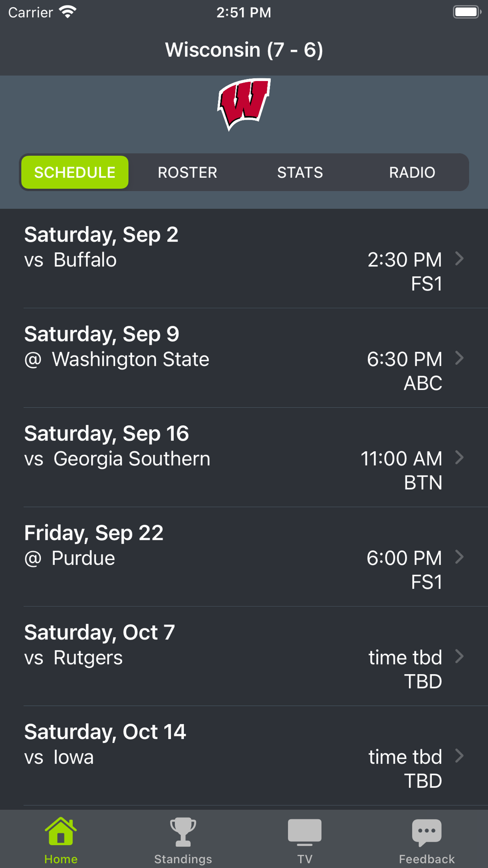488x868 pixels.
Task: Expand Washington State game chevron
Action: [459, 358]
